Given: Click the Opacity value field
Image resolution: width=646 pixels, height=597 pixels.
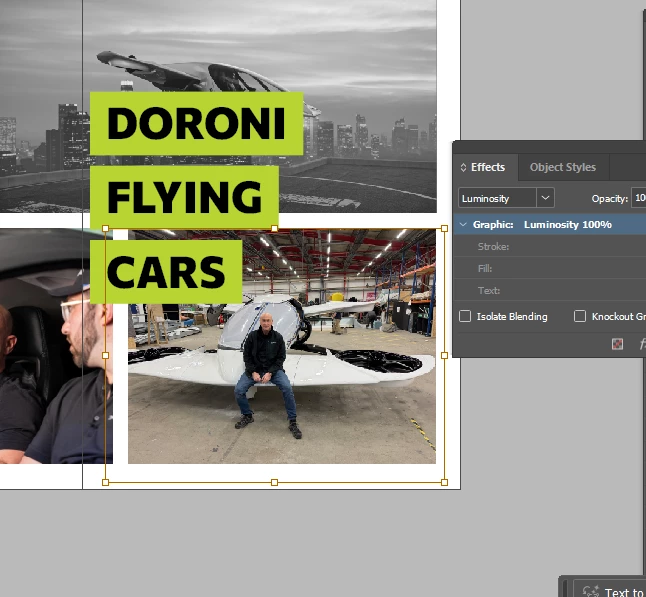Looking at the screenshot, I should point(639,198).
